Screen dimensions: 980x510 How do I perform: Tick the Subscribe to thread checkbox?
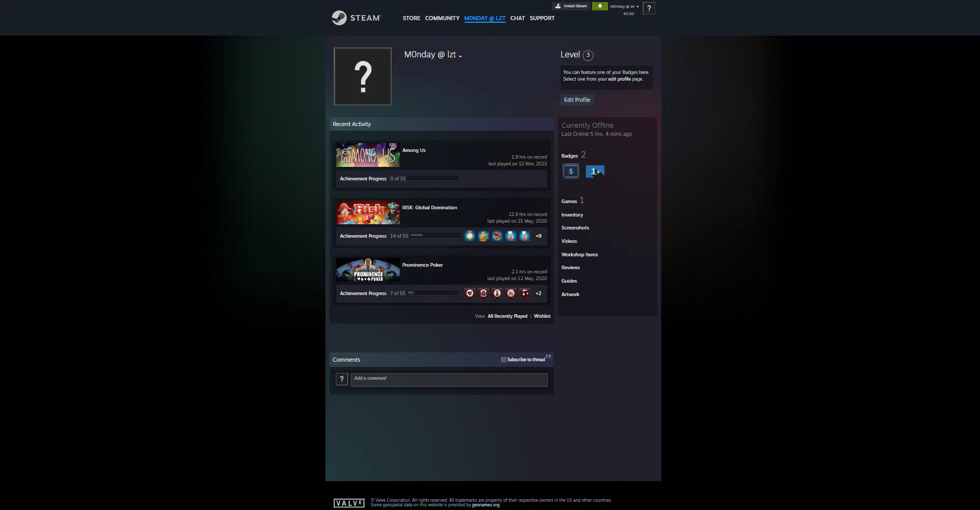(x=504, y=360)
